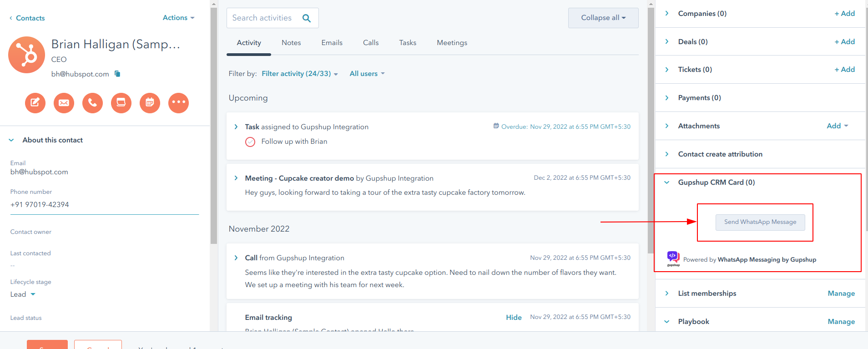868x349 pixels.
Task: Click the overdue calendar icon on the task
Action: [496, 126]
